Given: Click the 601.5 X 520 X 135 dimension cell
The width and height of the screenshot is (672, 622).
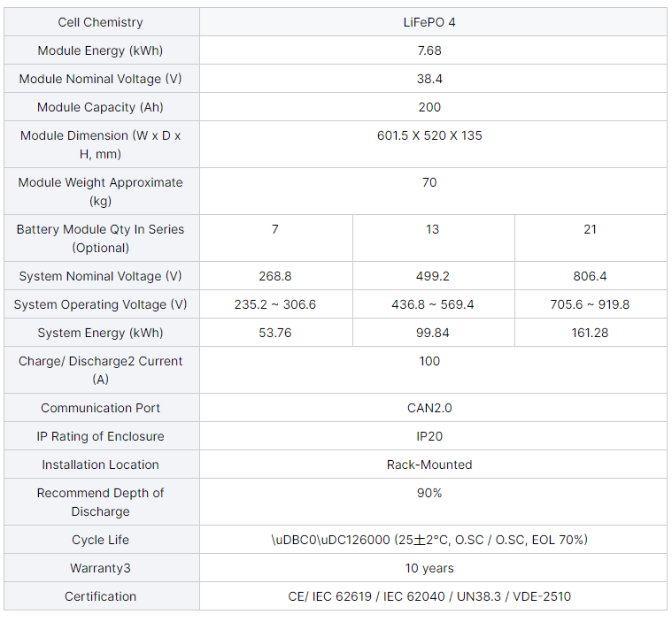Looking at the screenshot, I should point(433,144).
